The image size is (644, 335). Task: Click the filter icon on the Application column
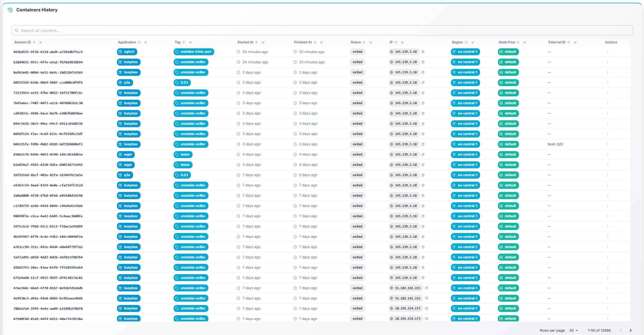click(x=146, y=42)
